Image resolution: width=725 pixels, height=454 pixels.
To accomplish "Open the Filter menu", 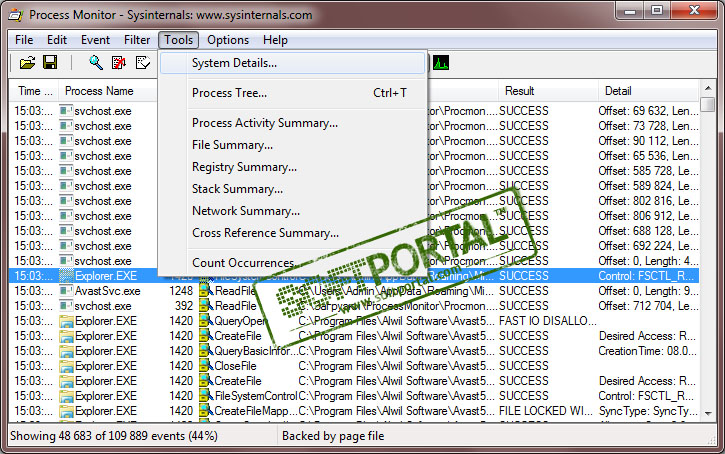I will tap(137, 40).
